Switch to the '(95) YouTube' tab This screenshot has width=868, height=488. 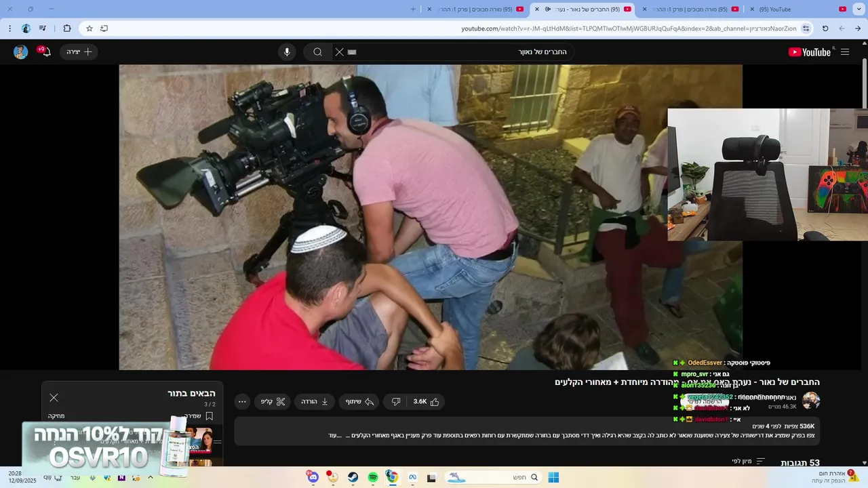click(x=797, y=9)
